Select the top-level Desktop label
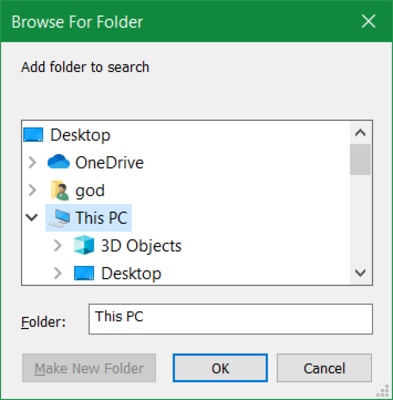Screen dimensions: 393x400 pyautogui.click(x=80, y=135)
